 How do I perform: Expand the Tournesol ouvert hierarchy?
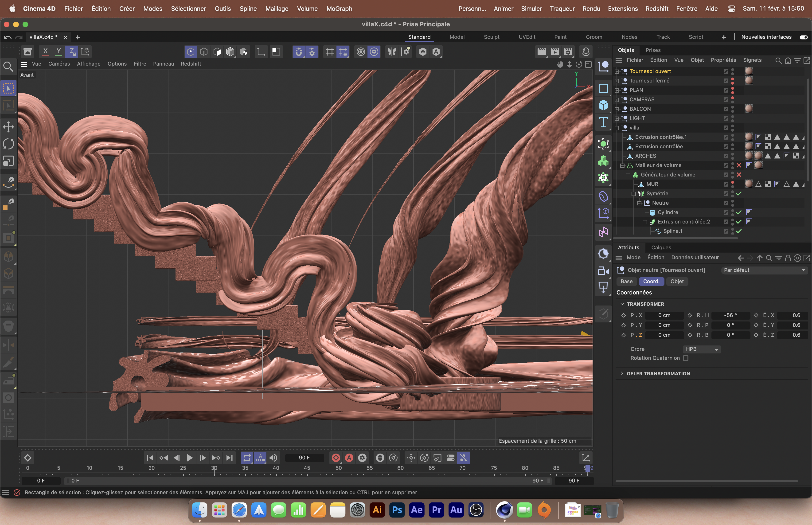[x=617, y=71]
